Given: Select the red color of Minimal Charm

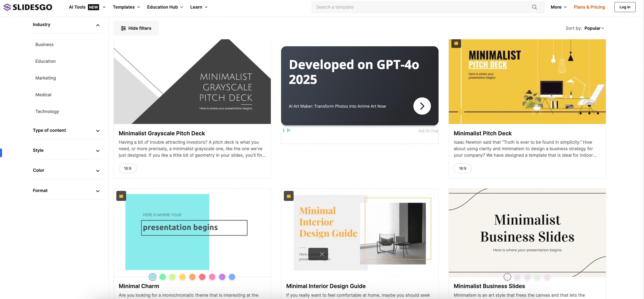Looking at the screenshot, I should coord(202,277).
